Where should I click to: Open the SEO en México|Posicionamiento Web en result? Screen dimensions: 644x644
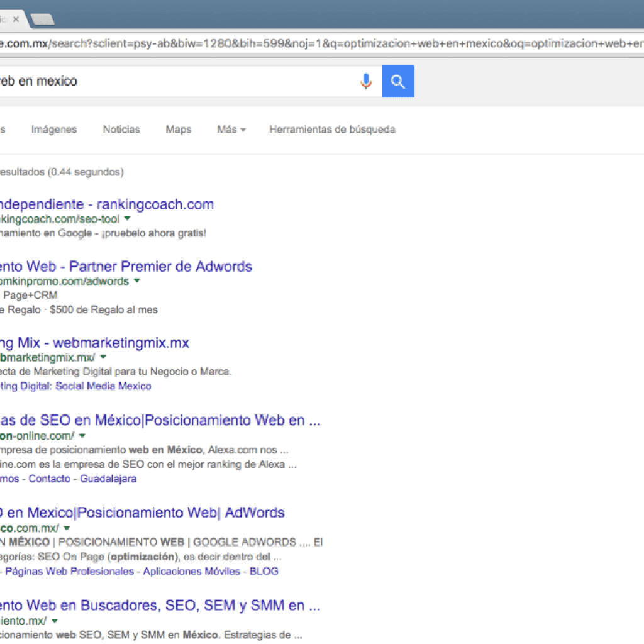[x=160, y=421]
